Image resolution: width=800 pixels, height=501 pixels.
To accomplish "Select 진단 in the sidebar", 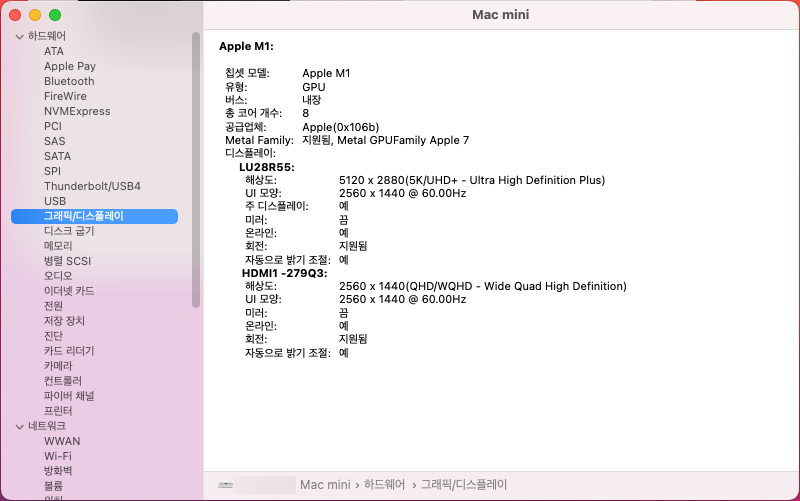I will (54, 336).
